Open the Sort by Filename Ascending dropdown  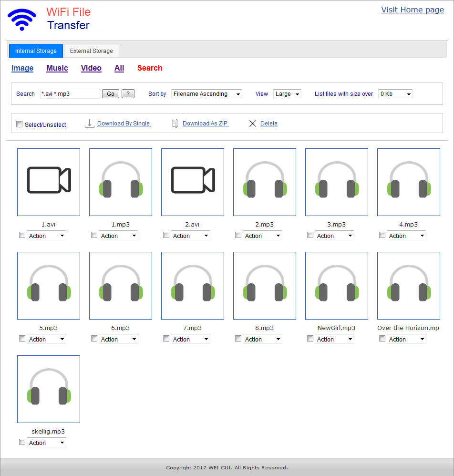click(206, 94)
